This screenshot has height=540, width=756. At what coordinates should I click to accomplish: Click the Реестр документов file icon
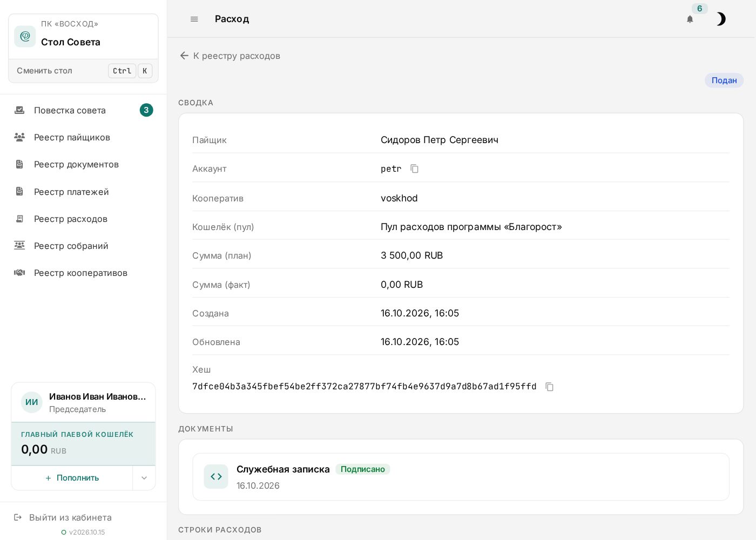pyautogui.click(x=19, y=164)
